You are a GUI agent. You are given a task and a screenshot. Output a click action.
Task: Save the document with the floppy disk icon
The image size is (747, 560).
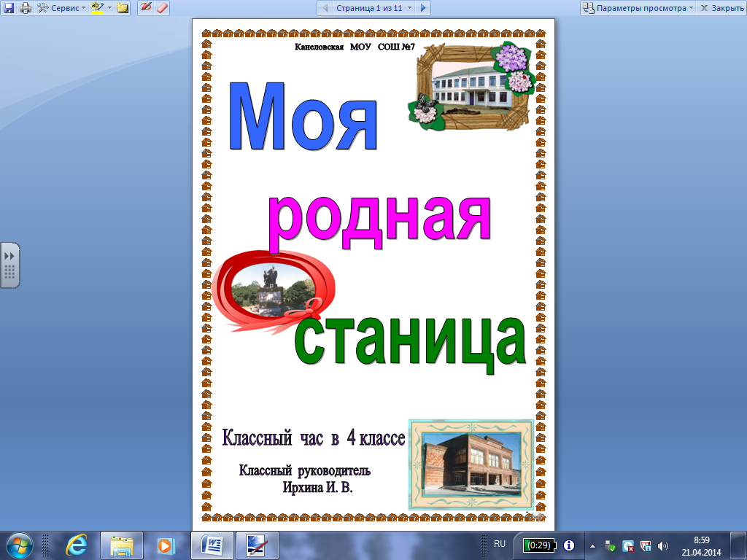(9, 7)
